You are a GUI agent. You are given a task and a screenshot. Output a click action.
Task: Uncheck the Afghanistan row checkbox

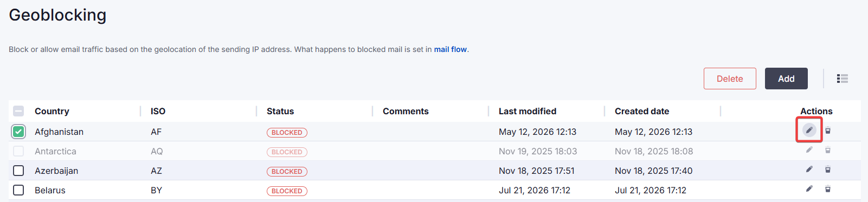18,132
